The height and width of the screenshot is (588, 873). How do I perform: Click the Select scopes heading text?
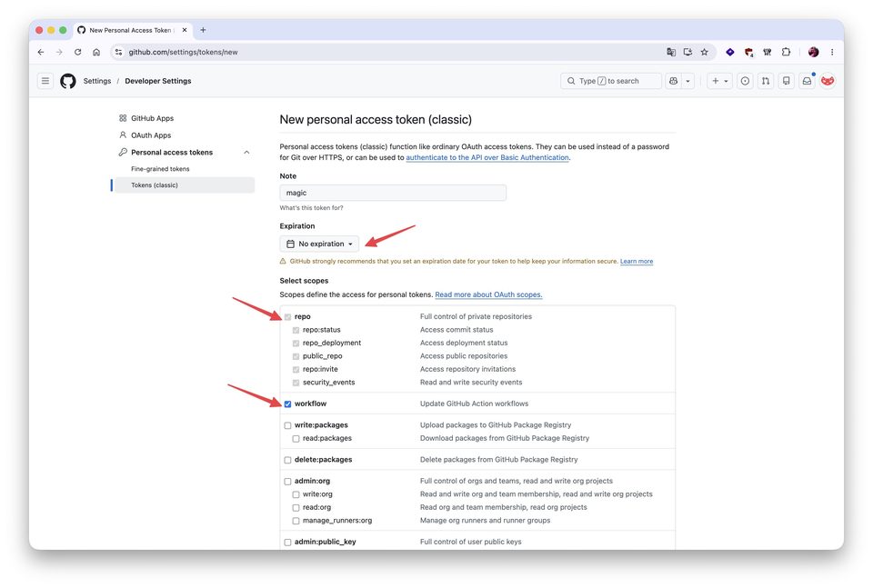pos(304,281)
